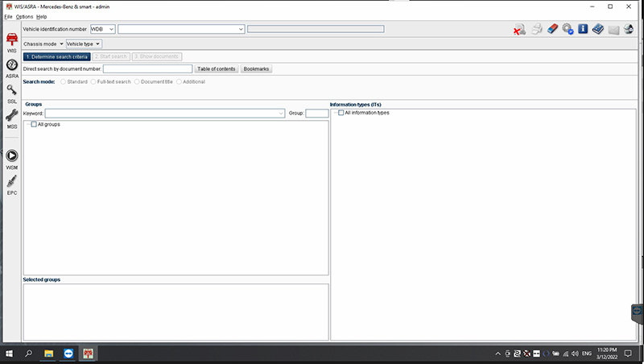Open Windows taskbar search
The height and width of the screenshot is (364, 644).
click(x=28, y=354)
